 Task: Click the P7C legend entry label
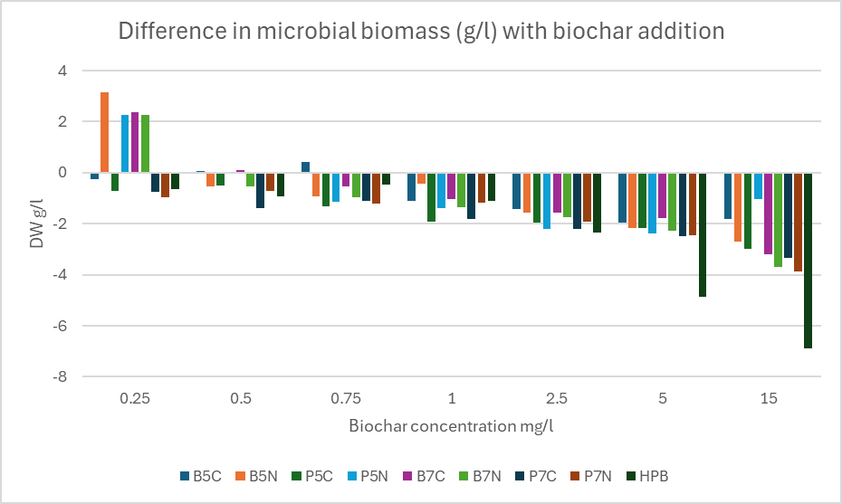542,476
